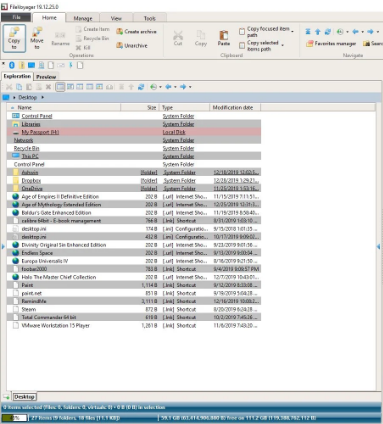Click the ribbon Navigate back arrow
Viewport: 383px width, 424px height.
click(x=356, y=32)
